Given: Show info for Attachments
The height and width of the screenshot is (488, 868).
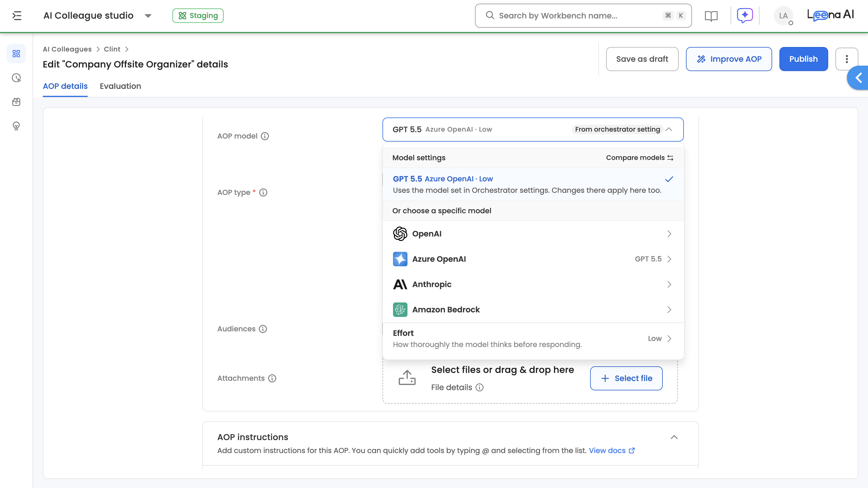Looking at the screenshot, I should 272,378.
